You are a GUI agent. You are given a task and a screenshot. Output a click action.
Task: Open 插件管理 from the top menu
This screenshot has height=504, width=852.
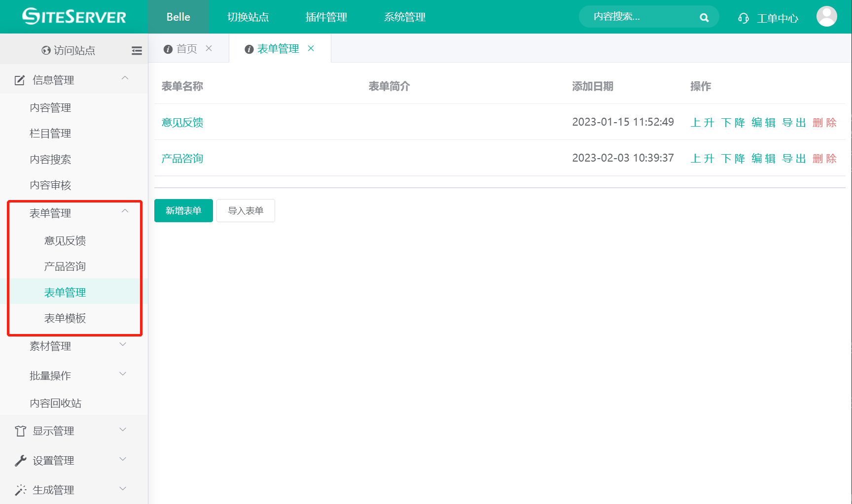[x=326, y=17]
